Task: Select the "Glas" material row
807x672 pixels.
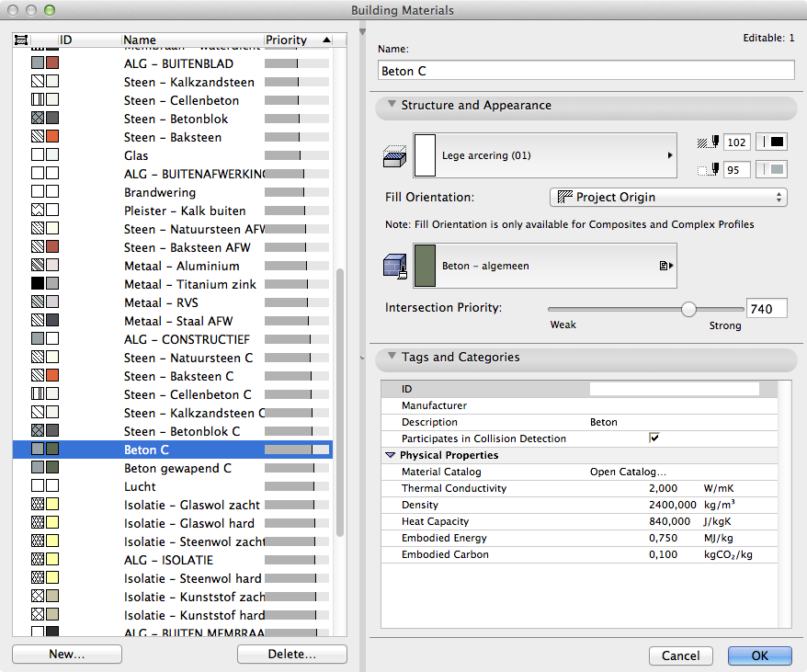Action: pyautogui.click(x=173, y=155)
